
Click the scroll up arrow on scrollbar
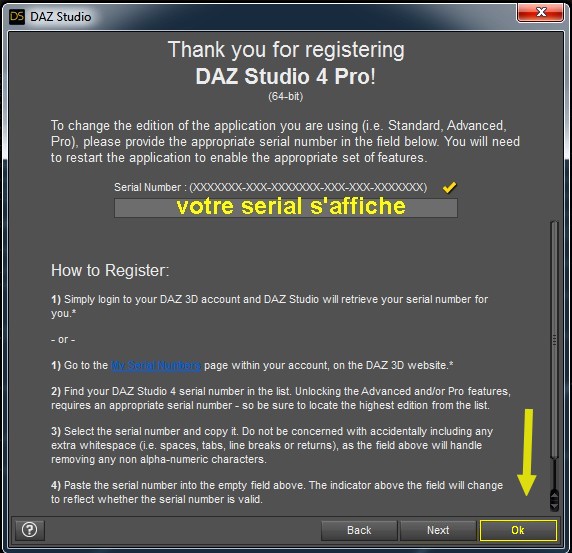pyautogui.click(x=554, y=496)
